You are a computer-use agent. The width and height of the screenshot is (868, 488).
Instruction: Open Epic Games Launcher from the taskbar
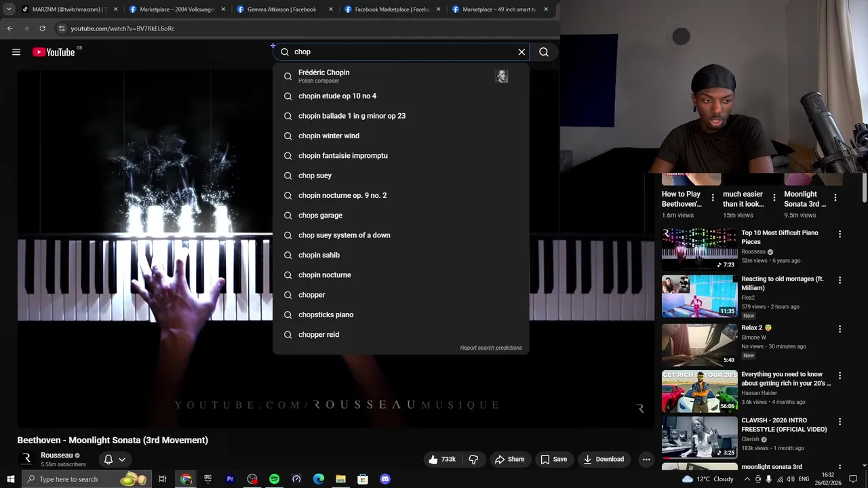click(208, 479)
